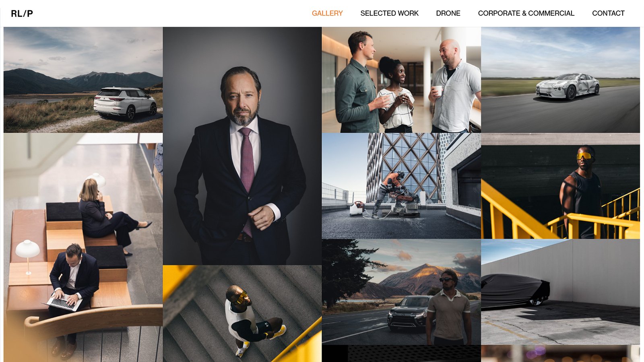
Task: Navigate to Corporate & Commercial
Action: (x=526, y=13)
